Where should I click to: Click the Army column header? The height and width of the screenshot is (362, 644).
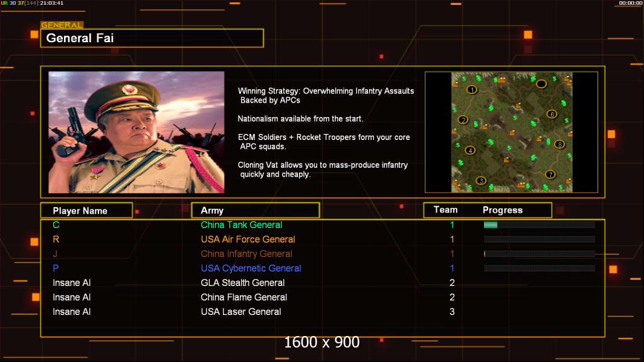click(256, 211)
